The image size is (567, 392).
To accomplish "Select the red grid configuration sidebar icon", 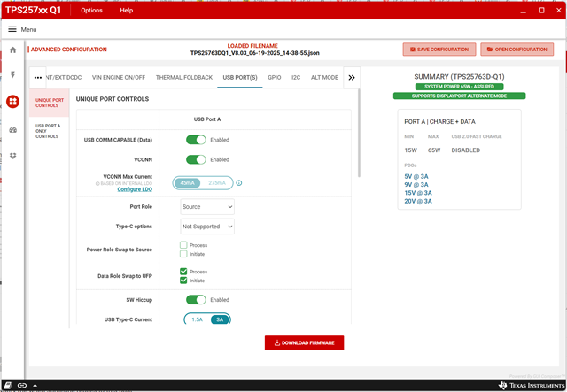I will [x=13, y=102].
